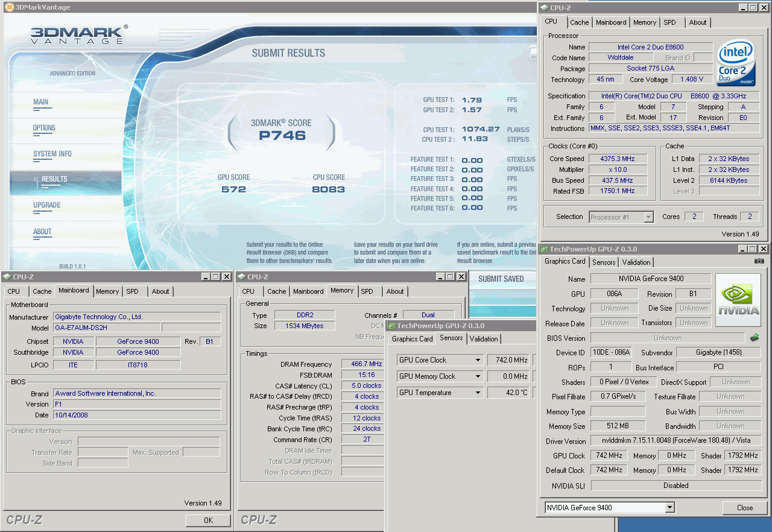
Task: Click the GA-E7AUM-DS2H model field
Action: 106,328
